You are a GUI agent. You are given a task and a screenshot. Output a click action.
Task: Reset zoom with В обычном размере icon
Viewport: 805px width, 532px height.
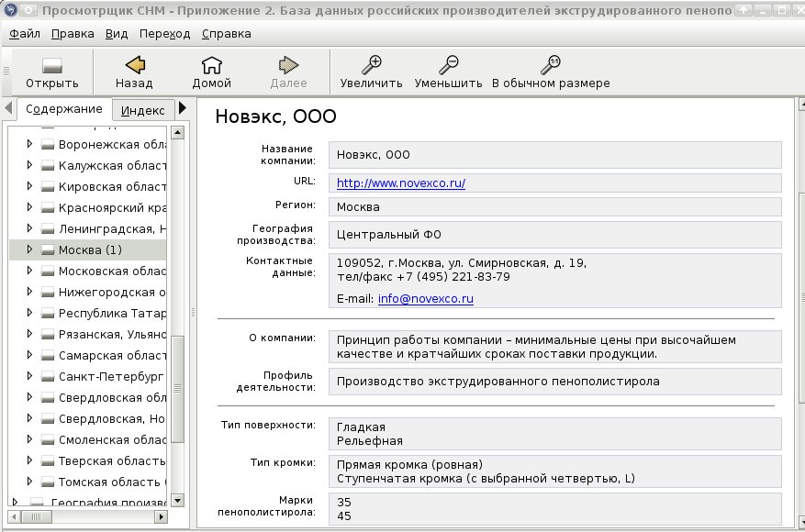pyautogui.click(x=551, y=65)
